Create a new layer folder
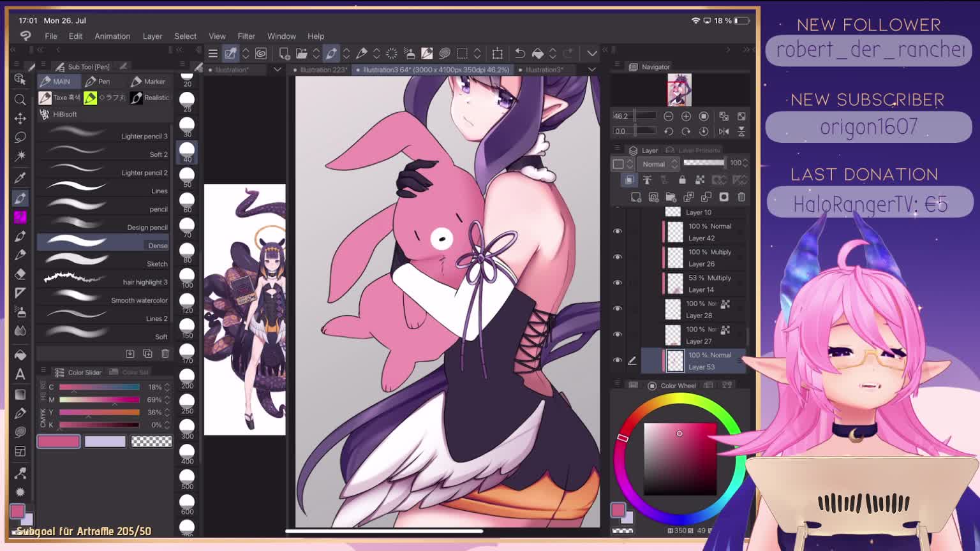Viewport: 980px width, 551px height. pos(671,197)
